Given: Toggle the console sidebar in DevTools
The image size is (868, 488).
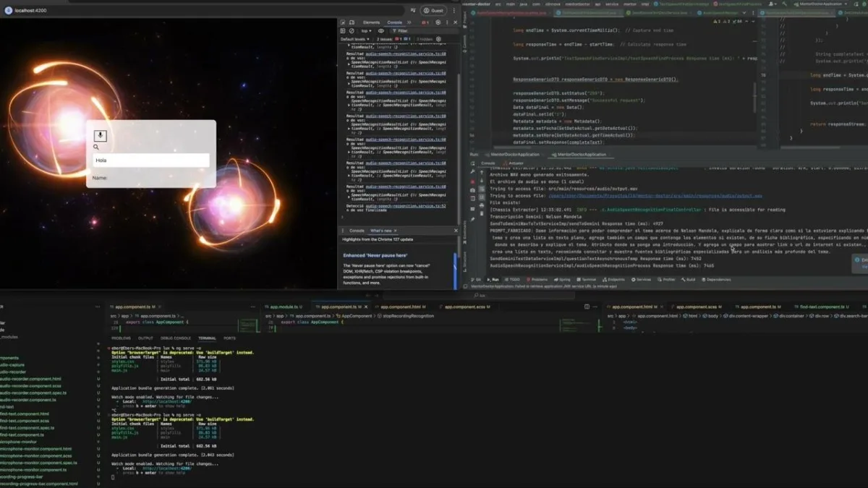Looking at the screenshot, I should 343,31.
